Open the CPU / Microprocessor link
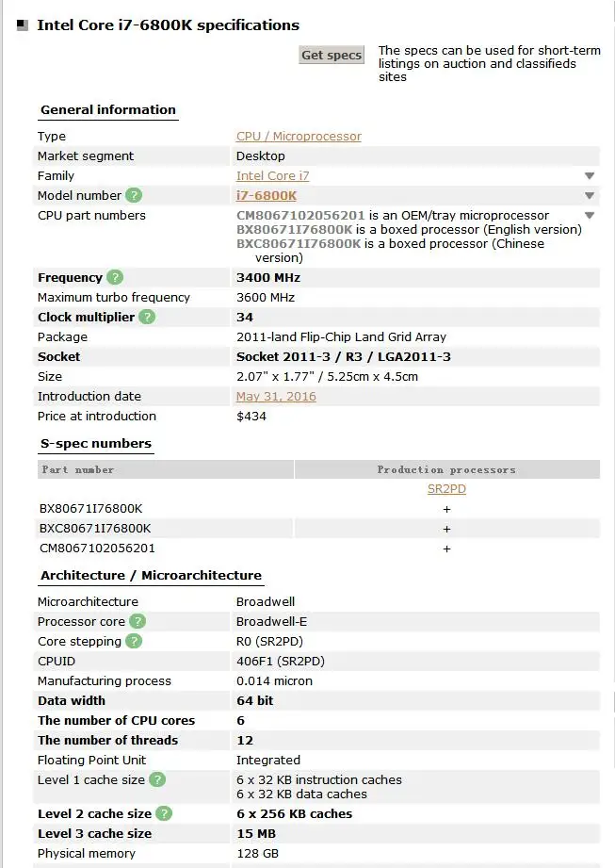Viewport: 615px width, 868px height. pos(299,136)
